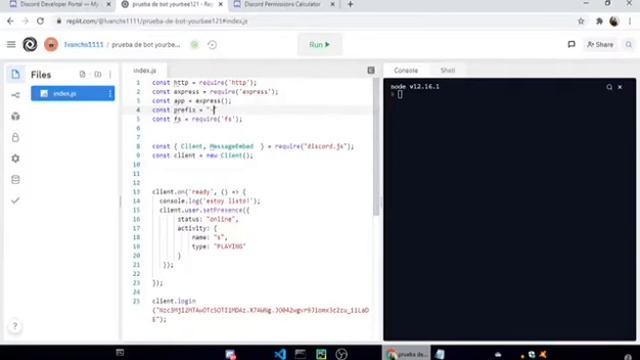Click 'MessageEmbed' on line 8
640x360 pixels.
coord(231,146)
